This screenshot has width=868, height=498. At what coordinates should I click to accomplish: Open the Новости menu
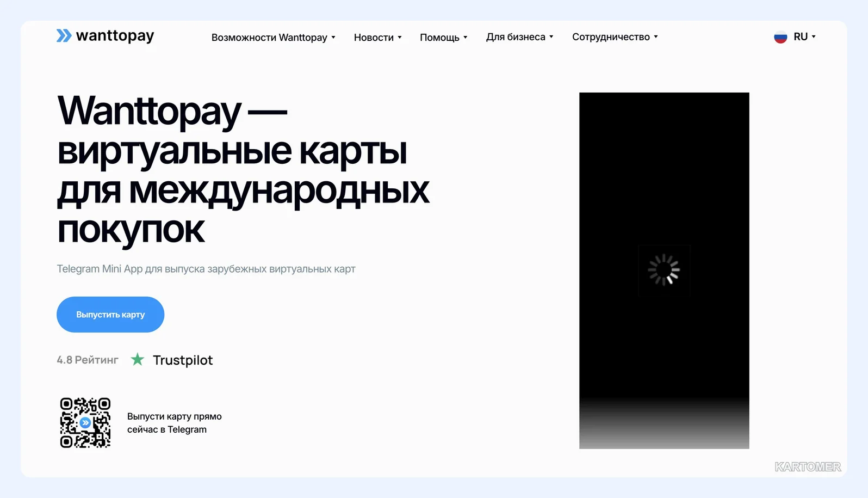coord(378,38)
